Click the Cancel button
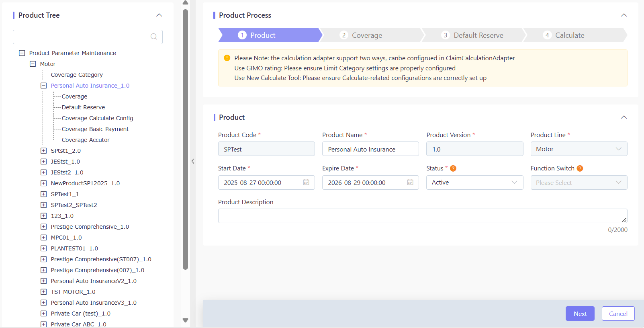 [618, 314]
